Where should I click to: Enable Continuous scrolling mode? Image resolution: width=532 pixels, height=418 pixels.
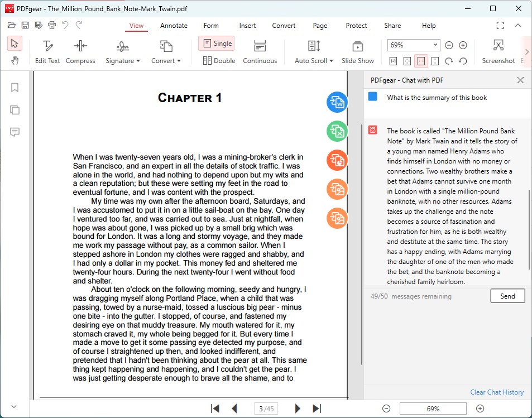point(260,50)
